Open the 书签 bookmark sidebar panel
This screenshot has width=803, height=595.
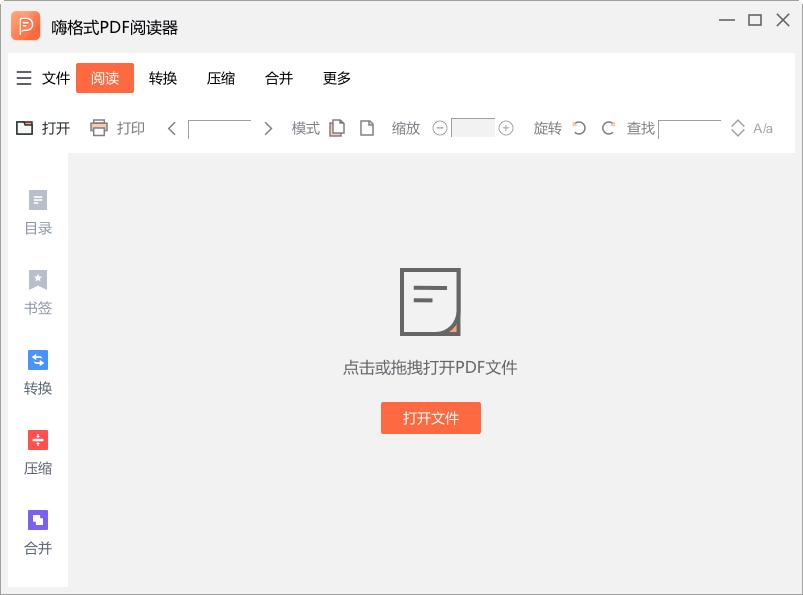pos(38,293)
